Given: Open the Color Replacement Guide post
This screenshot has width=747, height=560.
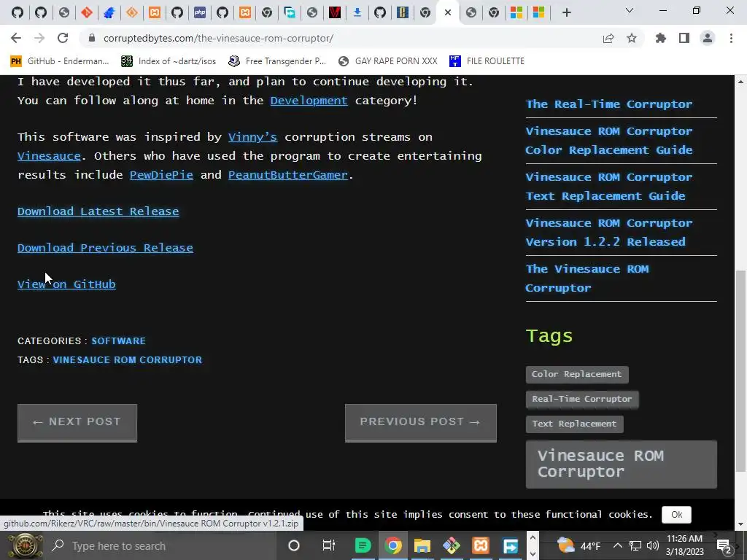Looking at the screenshot, I should click(x=609, y=141).
